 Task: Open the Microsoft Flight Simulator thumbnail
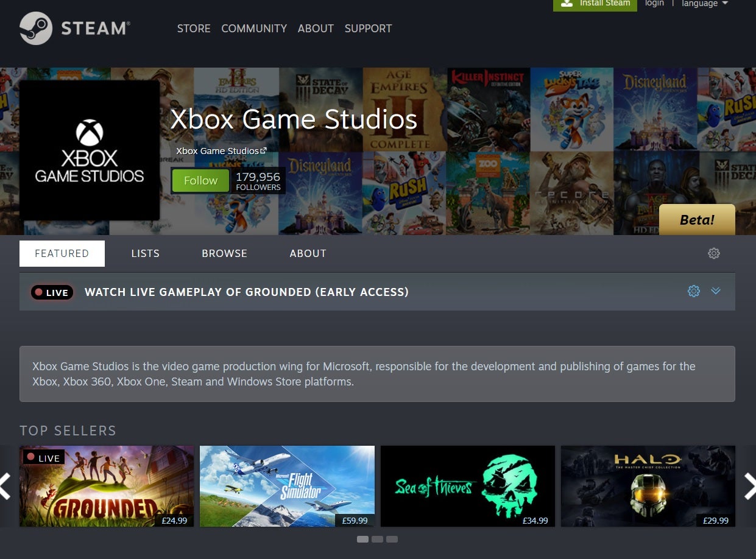pyautogui.click(x=287, y=486)
